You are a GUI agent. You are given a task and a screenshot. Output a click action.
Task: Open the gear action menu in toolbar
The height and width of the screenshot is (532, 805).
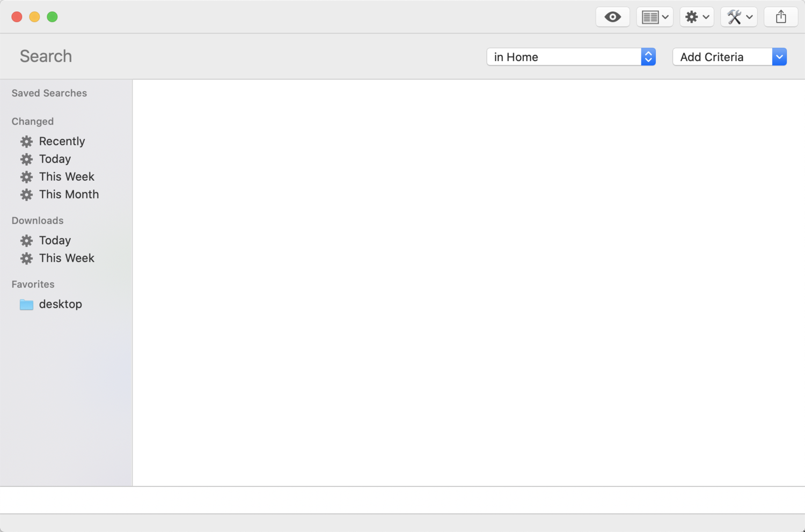(697, 17)
